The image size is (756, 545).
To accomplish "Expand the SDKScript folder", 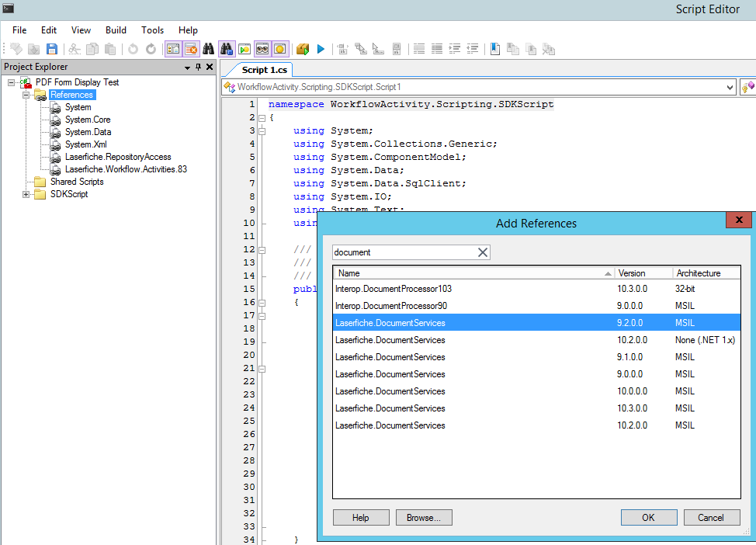I will tap(26, 194).
